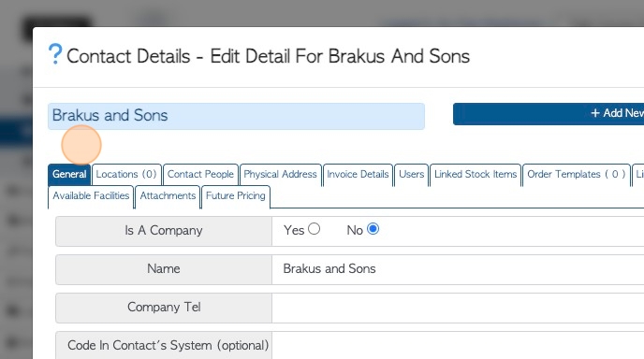The image size is (644, 359).
Task: Open the Linked Stock Items tab
Action: click(x=476, y=175)
